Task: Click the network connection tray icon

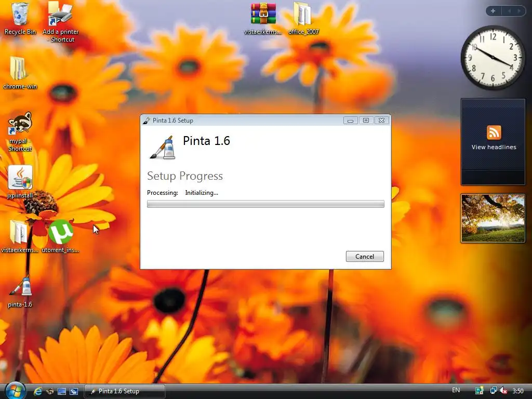Action: click(494, 391)
